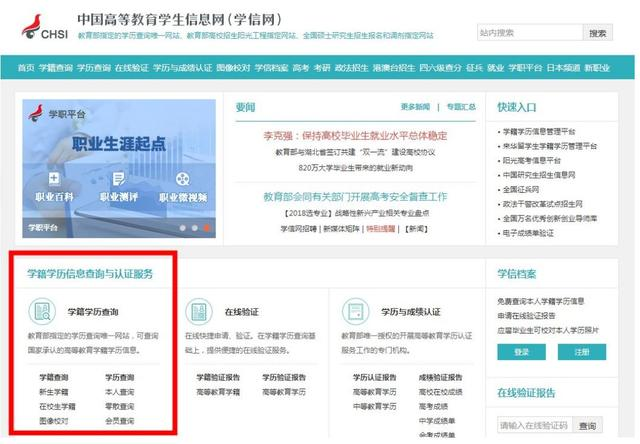Open 日本频道 in the navigation bar
640x444 pixels.
tap(563, 68)
